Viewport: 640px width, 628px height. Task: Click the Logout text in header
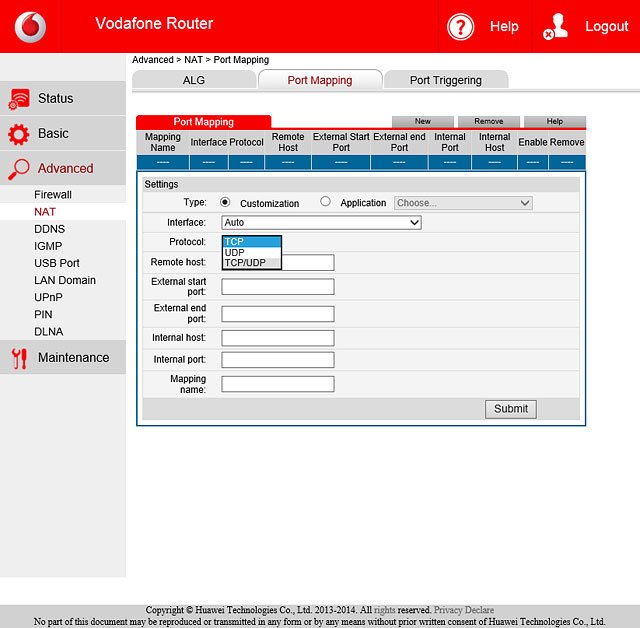tap(607, 27)
